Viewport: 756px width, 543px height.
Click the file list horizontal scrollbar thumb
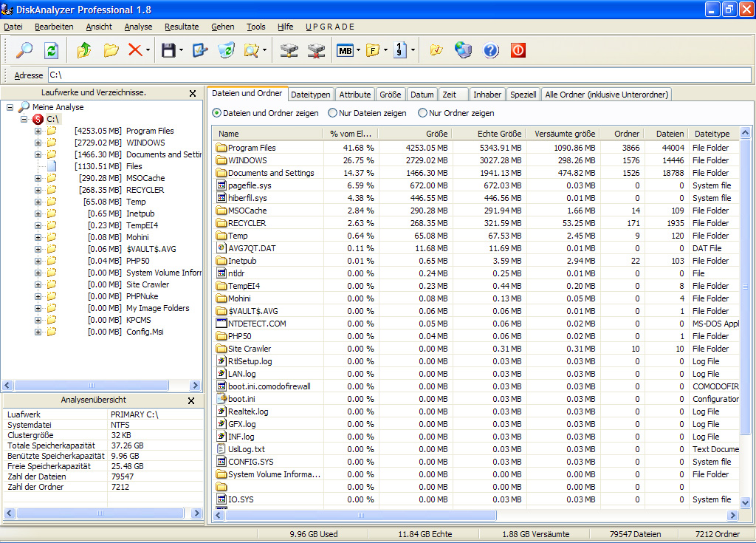point(361,516)
